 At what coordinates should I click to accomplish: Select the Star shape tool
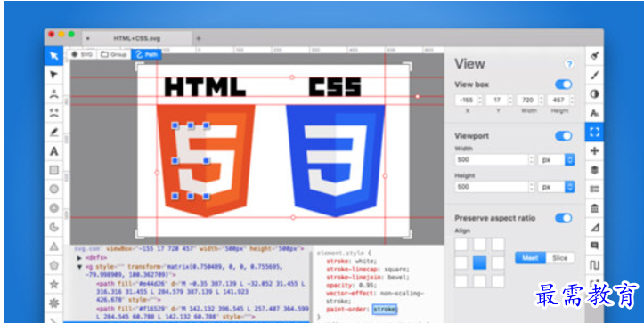click(x=53, y=284)
